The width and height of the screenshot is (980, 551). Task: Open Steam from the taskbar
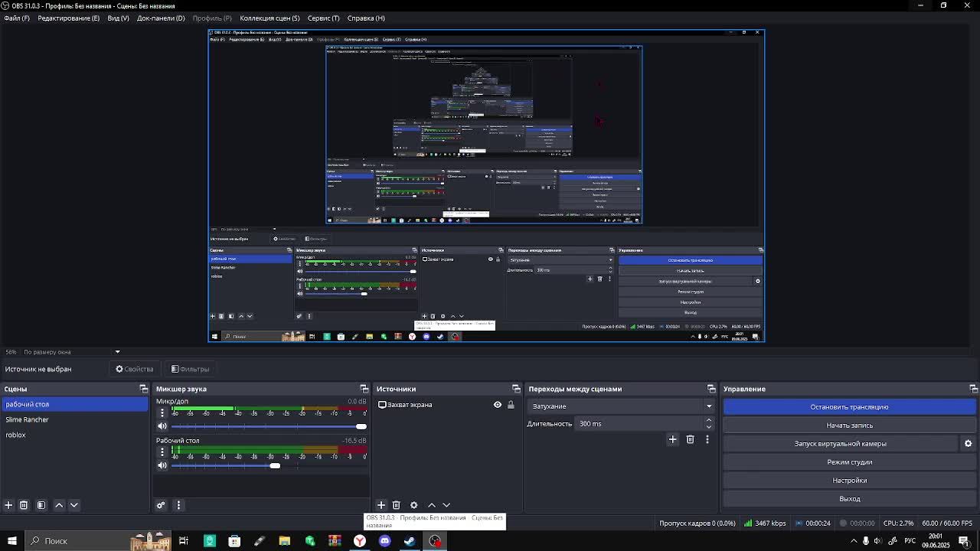point(410,541)
